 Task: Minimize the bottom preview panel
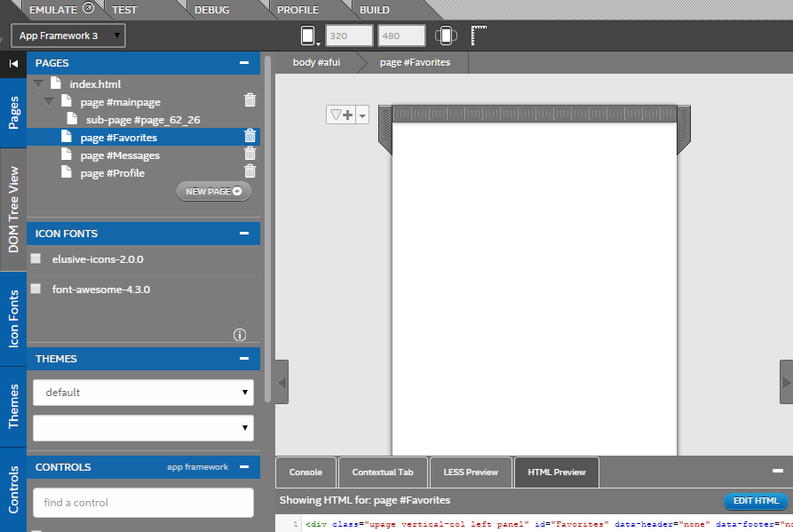coord(778,471)
